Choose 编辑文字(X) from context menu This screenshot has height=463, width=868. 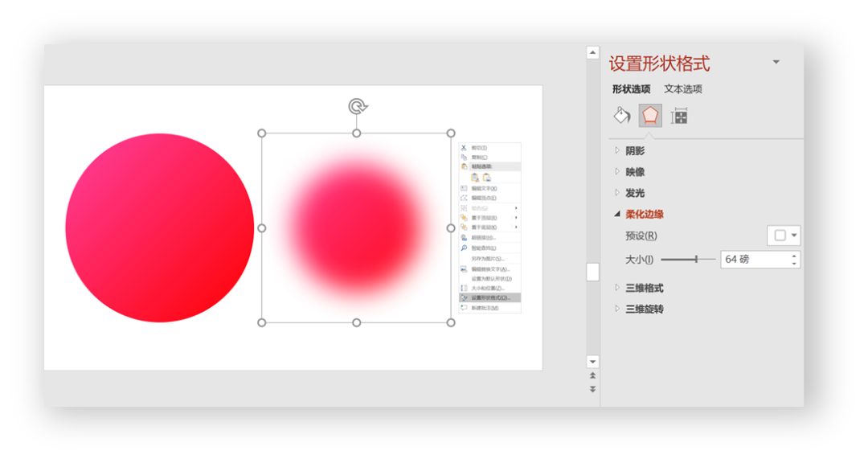(490, 188)
